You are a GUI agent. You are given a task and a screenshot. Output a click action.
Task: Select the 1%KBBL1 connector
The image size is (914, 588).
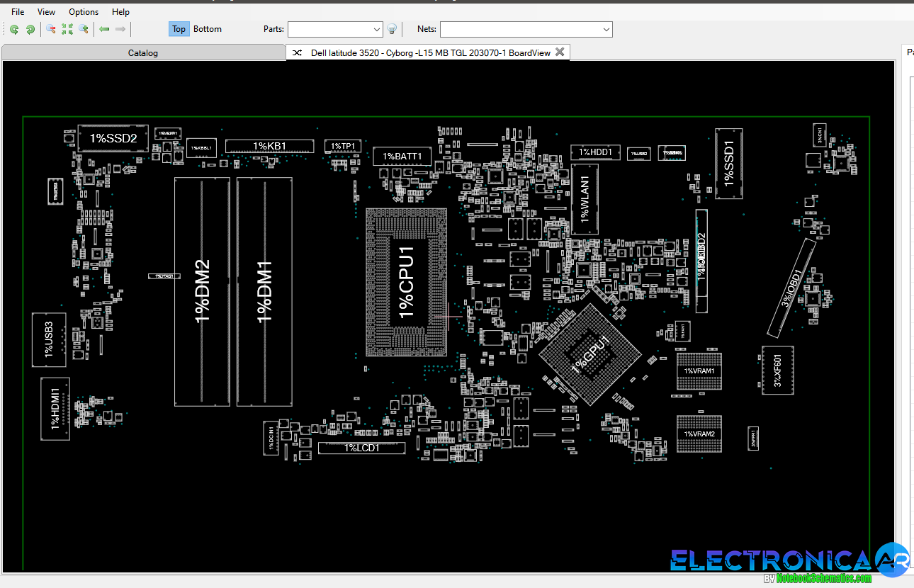(x=201, y=148)
